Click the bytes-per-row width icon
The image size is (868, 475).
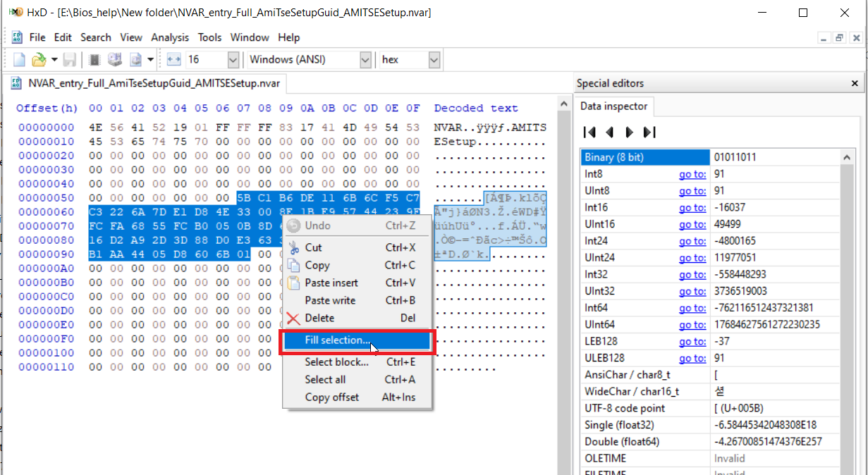pyautogui.click(x=174, y=60)
